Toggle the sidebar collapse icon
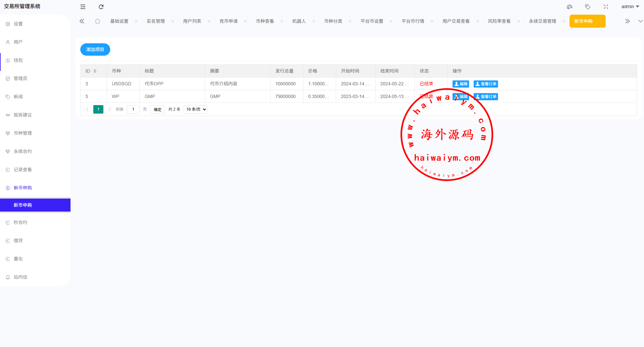 point(83,7)
